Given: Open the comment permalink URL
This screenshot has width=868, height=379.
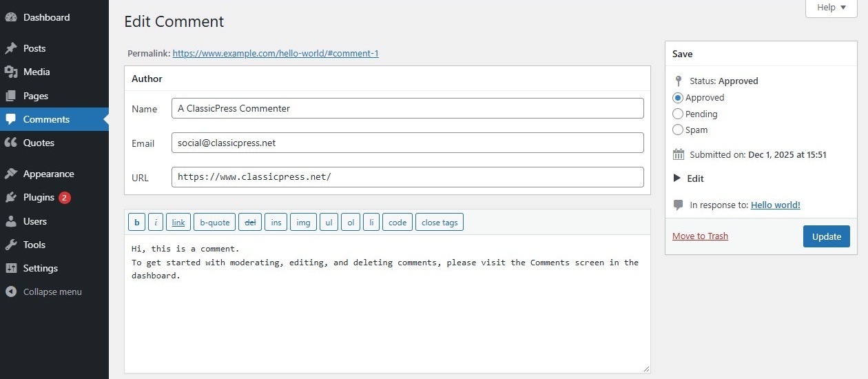Looking at the screenshot, I should [x=276, y=53].
